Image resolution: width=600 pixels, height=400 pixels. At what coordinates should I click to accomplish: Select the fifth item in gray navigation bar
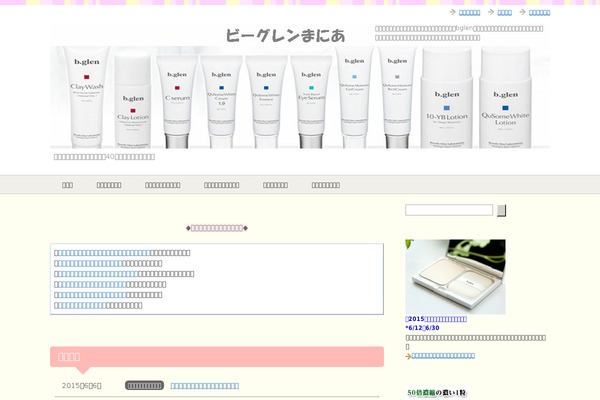coord(276,185)
